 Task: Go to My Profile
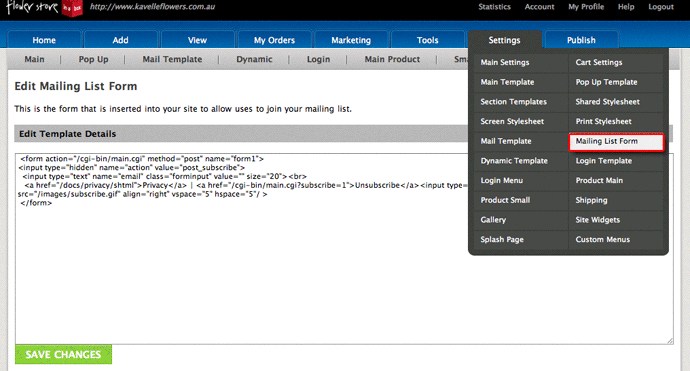click(x=586, y=7)
